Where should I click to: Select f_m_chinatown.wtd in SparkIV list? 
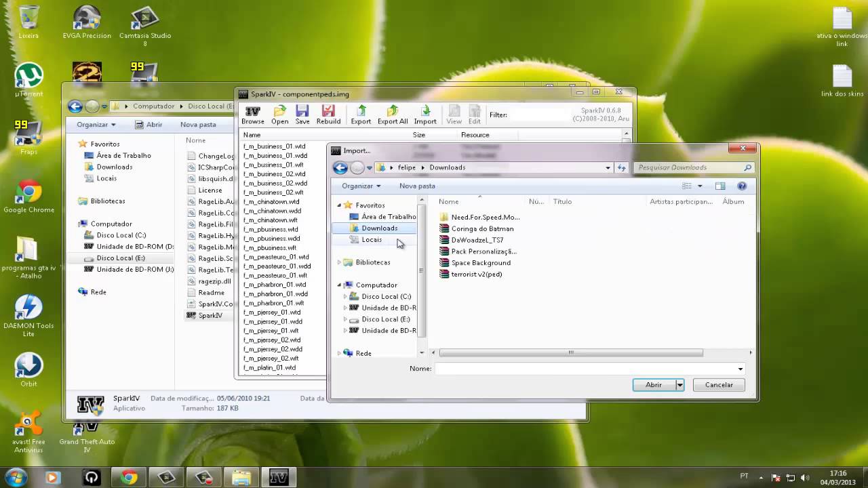pos(271,202)
